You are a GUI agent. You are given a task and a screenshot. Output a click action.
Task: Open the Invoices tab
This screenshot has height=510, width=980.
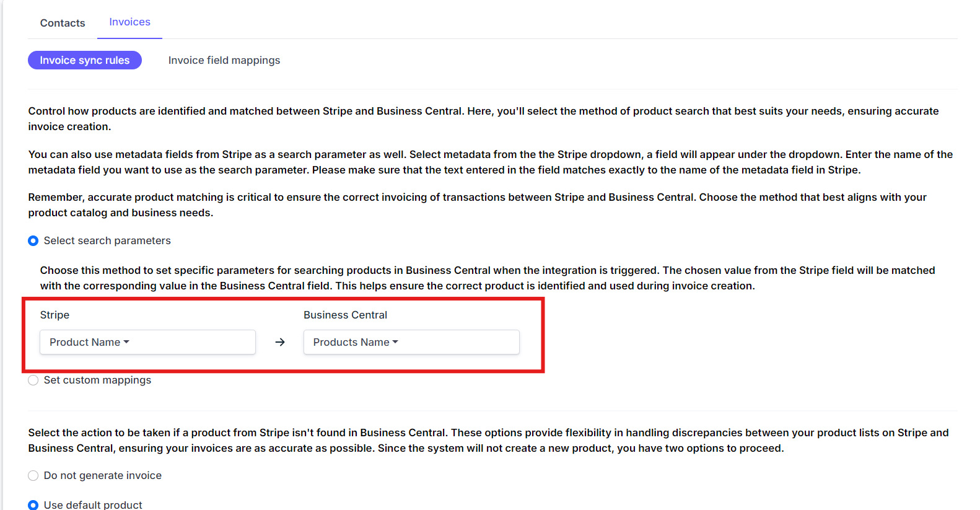[x=129, y=22]
